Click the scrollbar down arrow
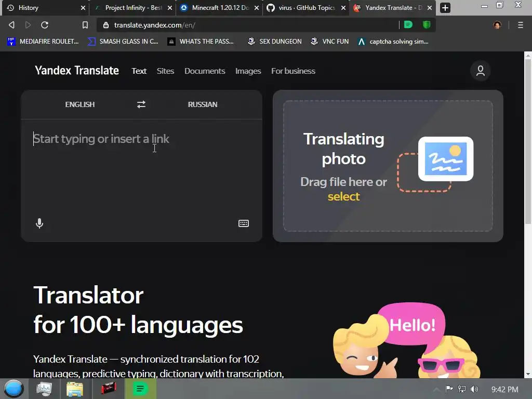This screenshot has height=399, width=532. [528, 374]
